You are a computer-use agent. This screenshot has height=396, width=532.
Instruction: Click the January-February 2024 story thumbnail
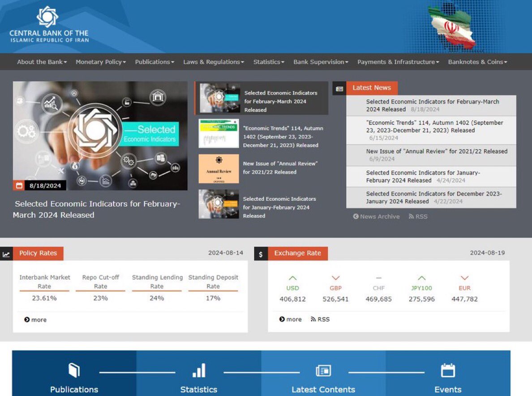click(219, 204)
